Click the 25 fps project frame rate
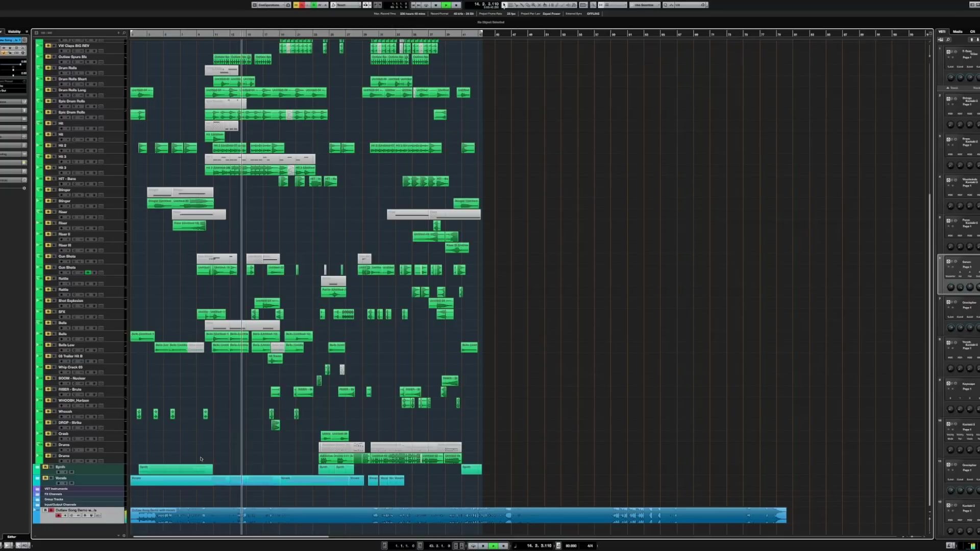Image resolution: width=980 pixels, height=551 pixels. click(x=511, y=14)
